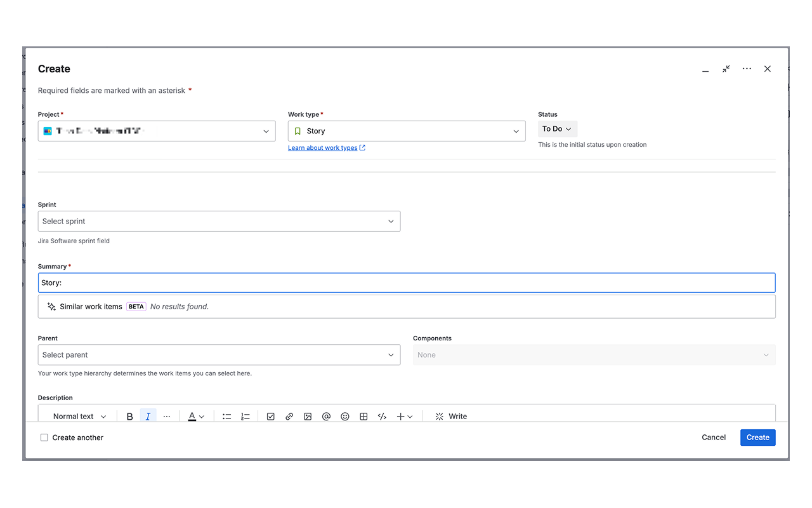Open the Create dialog more actions menu
The image size is (812, 508).
[x=747, y=69]
